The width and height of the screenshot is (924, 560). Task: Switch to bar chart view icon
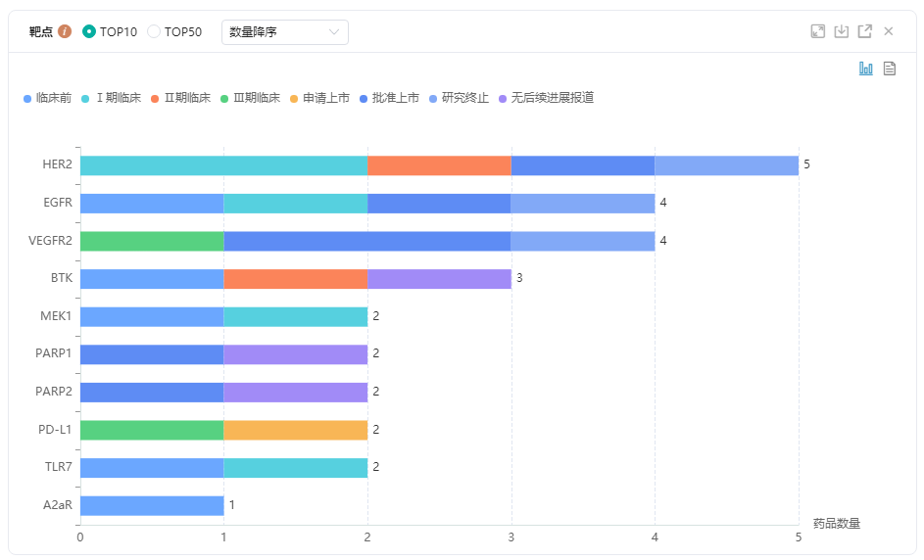pos(866,69)
